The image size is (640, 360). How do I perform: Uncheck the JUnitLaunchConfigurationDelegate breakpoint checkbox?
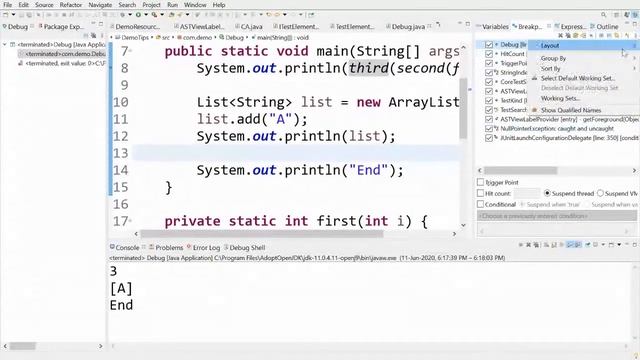489,138
